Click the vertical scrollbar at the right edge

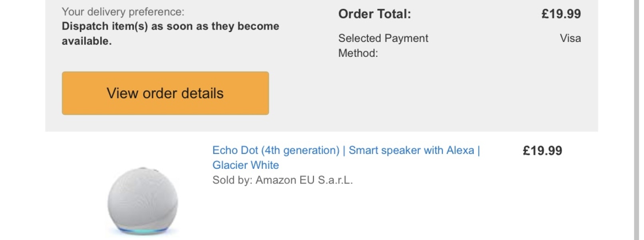pos(636,120)
